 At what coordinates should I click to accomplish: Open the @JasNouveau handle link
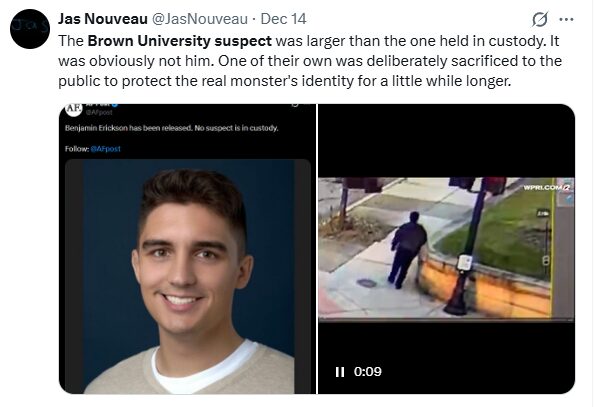click(200, 19)
